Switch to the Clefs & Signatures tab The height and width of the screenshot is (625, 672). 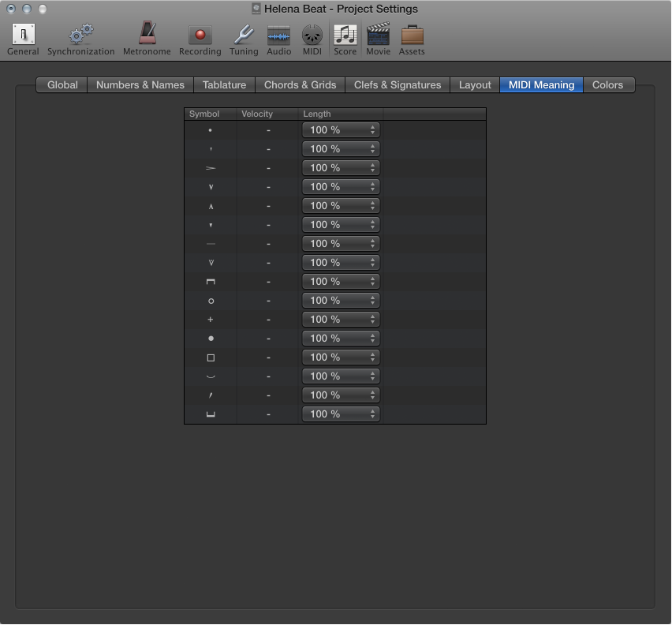coord(397,84)
